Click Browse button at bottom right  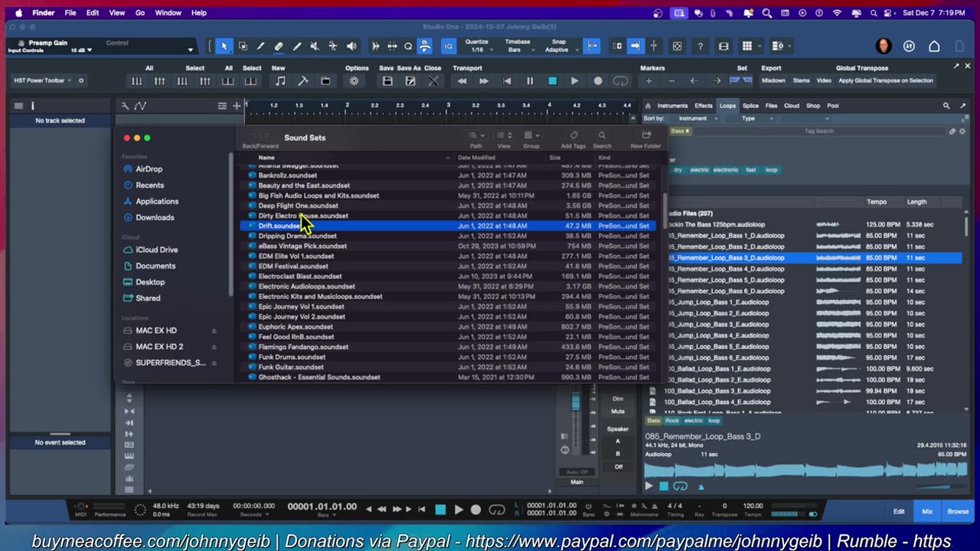[x=958, y=511]
